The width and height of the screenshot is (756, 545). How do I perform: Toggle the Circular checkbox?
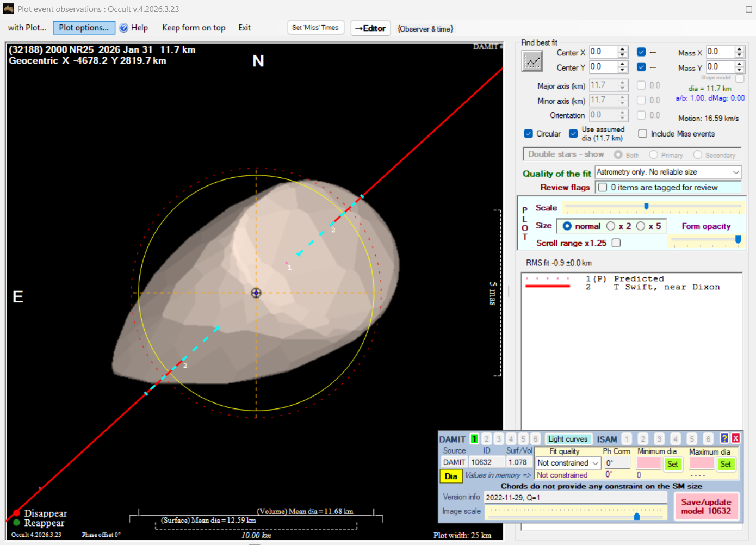[x=528, y=134]
